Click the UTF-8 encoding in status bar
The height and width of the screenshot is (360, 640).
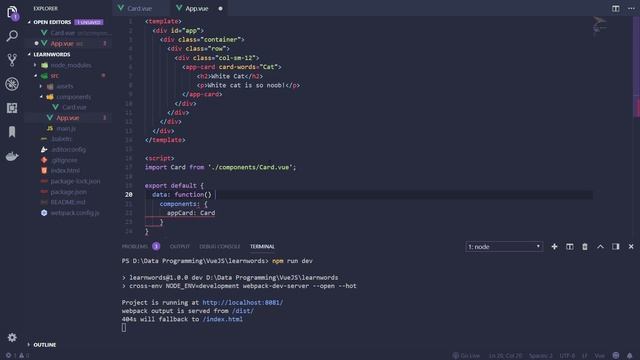567,356
